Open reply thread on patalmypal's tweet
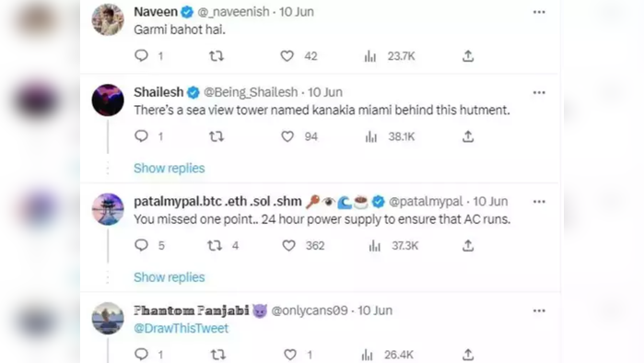The width and height of the screenshot is (644, 363). click(x=141, y=246)
